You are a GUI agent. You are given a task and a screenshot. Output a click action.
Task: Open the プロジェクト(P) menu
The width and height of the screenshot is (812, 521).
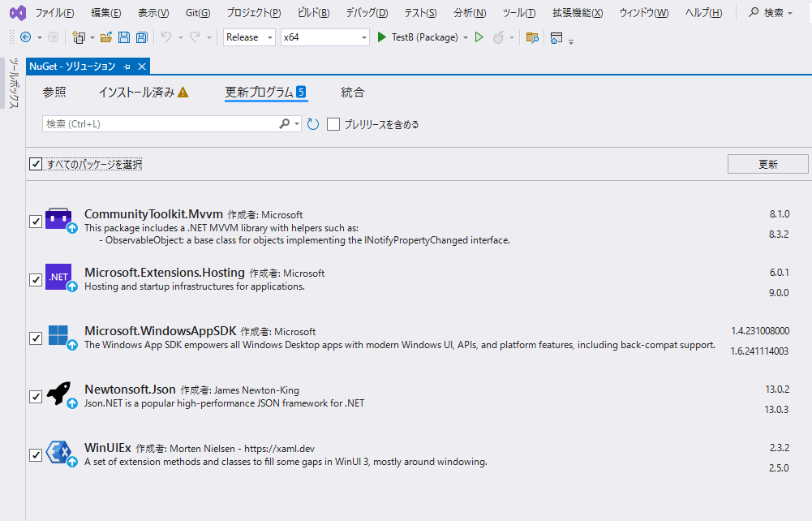click(254, 13)
